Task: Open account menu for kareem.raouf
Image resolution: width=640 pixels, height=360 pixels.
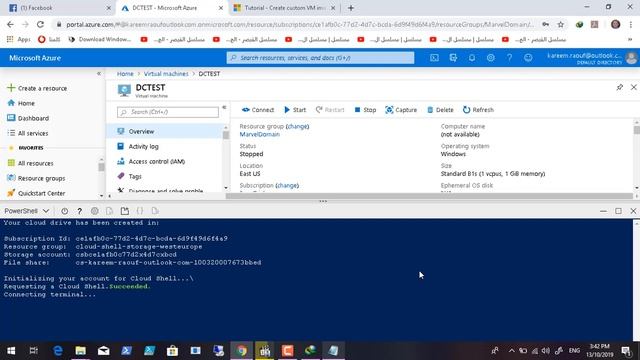Action: tap(591, 58)
